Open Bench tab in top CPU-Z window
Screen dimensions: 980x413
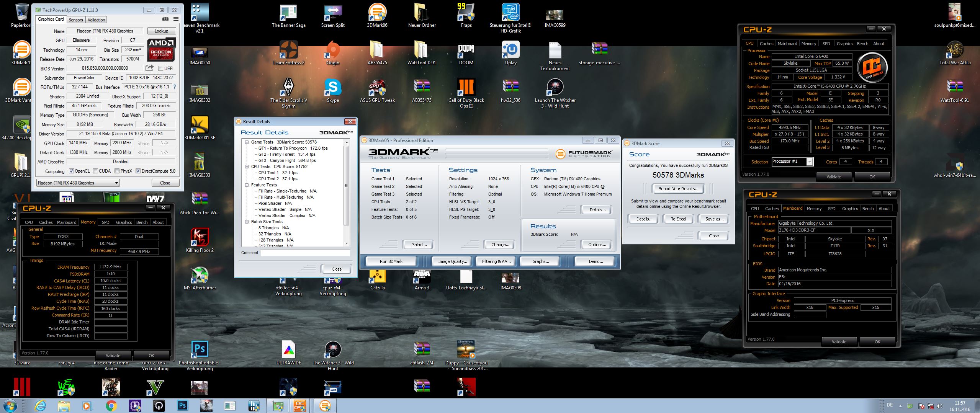click(x=862, y=44)
